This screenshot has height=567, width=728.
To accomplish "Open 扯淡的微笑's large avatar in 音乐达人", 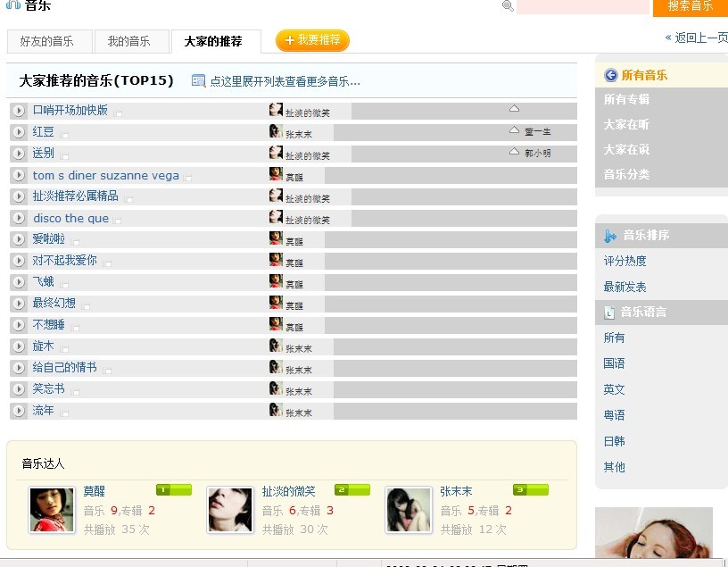I will coord(230,510).
